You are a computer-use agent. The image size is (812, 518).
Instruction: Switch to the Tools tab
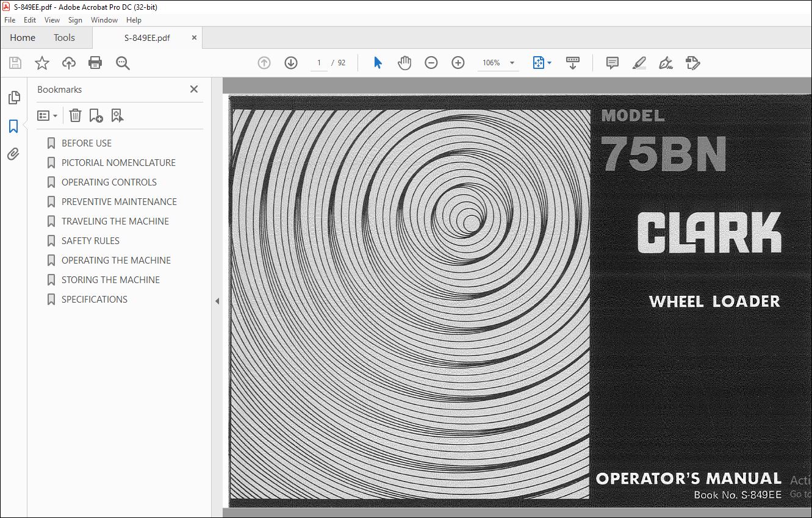(x=64, y=38)
